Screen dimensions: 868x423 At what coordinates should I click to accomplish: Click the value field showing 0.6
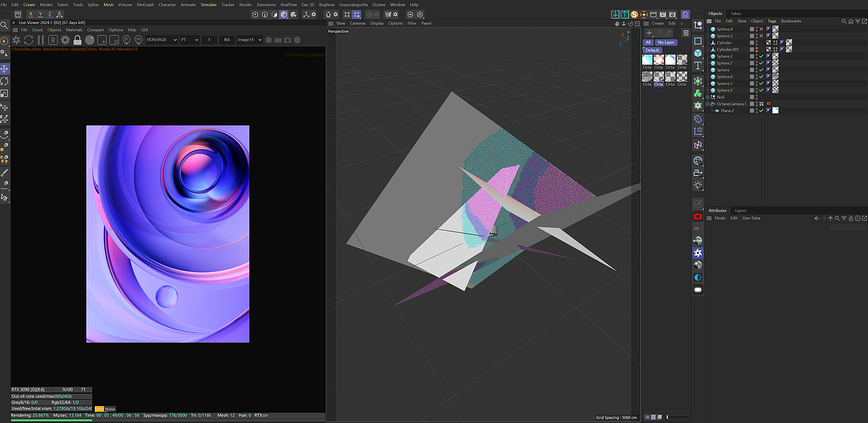(x=226, y=40)
